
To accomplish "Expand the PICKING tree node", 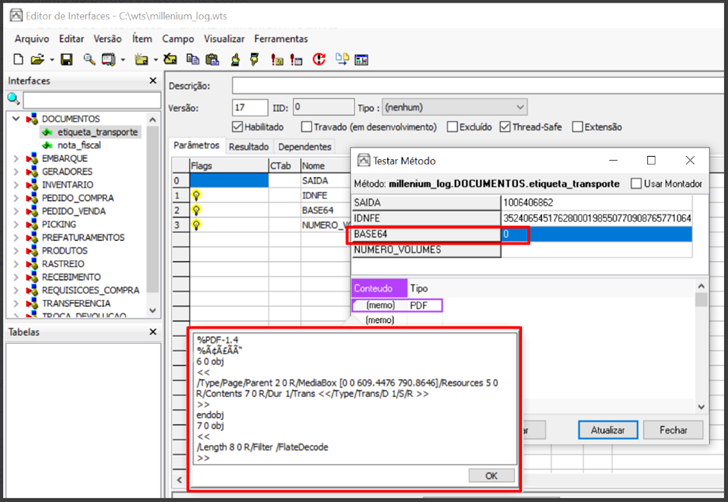I will [x=16, y=224].
